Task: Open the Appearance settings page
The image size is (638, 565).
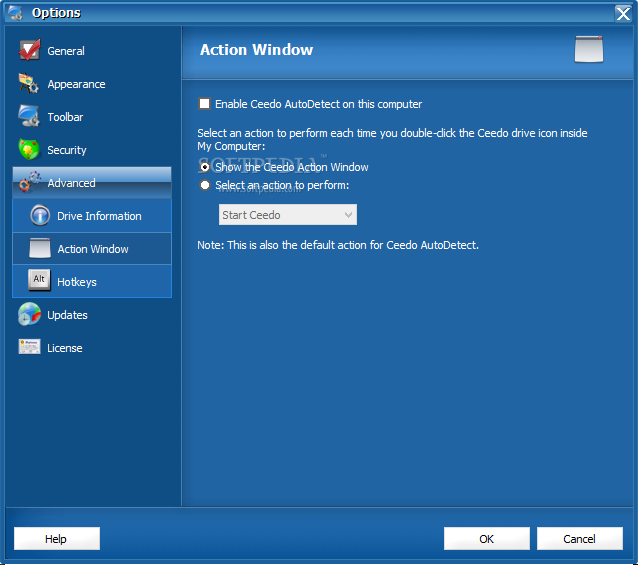Action: click(93, 84)
